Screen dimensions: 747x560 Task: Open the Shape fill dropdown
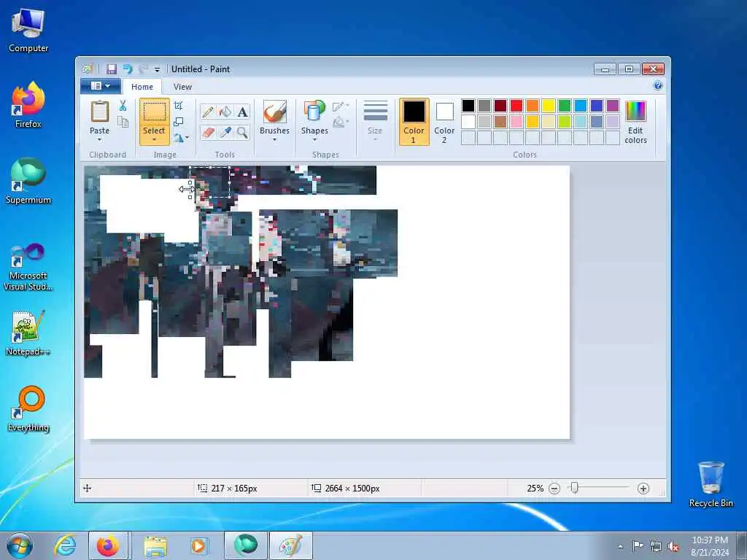point(341,122)
